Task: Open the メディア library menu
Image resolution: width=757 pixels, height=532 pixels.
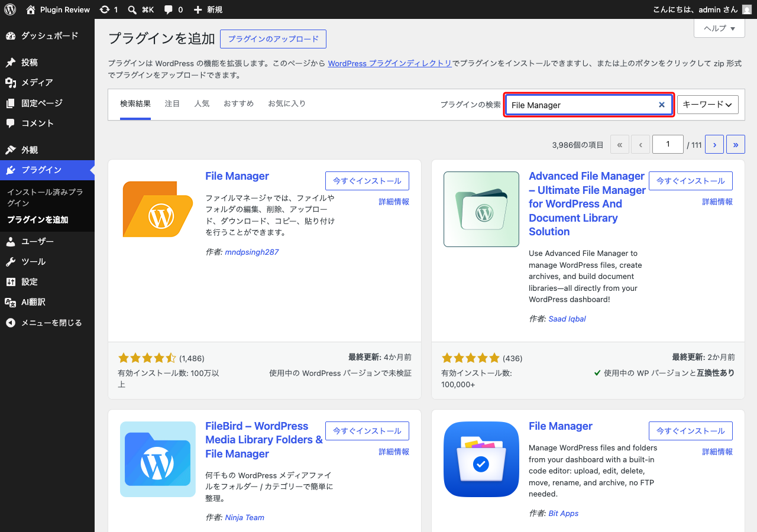Action: tap(47, 83)
